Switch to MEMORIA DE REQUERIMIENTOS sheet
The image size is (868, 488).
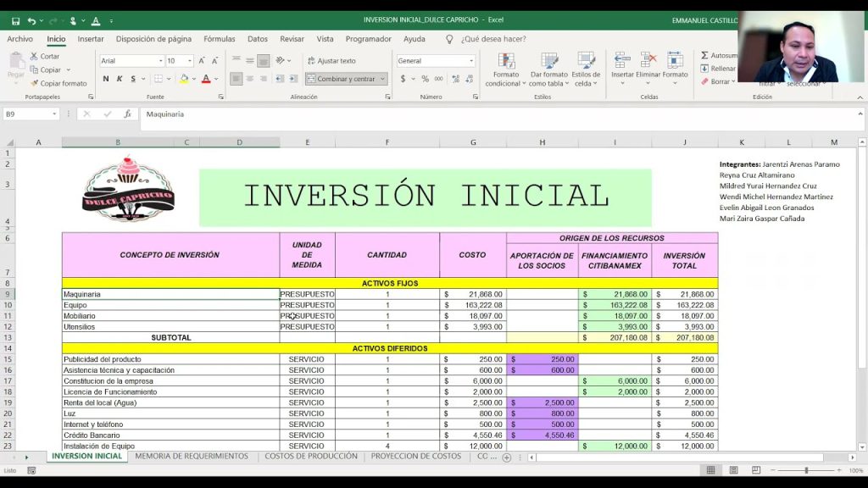[x=192, y=457]
